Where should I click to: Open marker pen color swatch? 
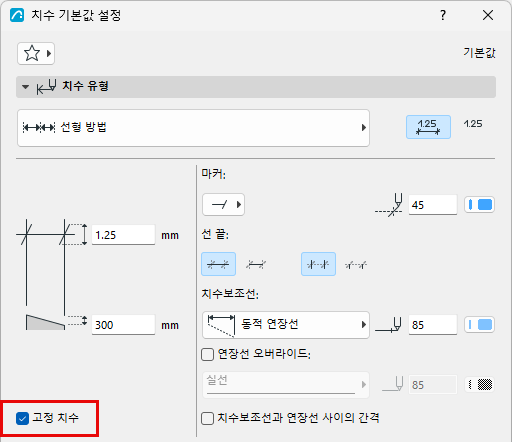[480, 204]
